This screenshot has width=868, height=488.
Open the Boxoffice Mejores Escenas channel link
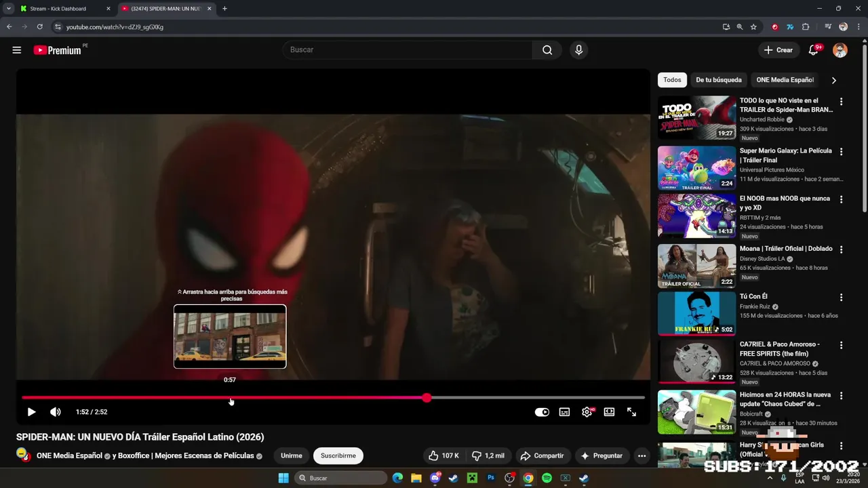coord(187,456)
